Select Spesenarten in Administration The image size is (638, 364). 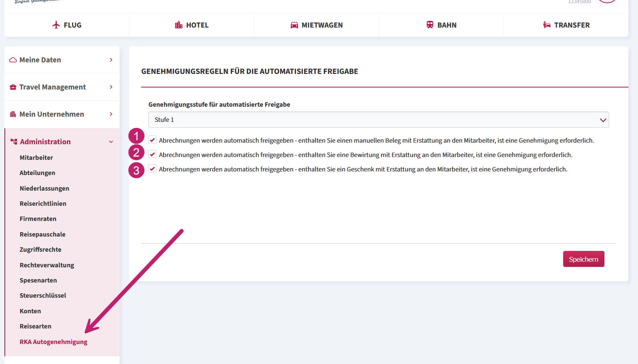tap(38, 280)
